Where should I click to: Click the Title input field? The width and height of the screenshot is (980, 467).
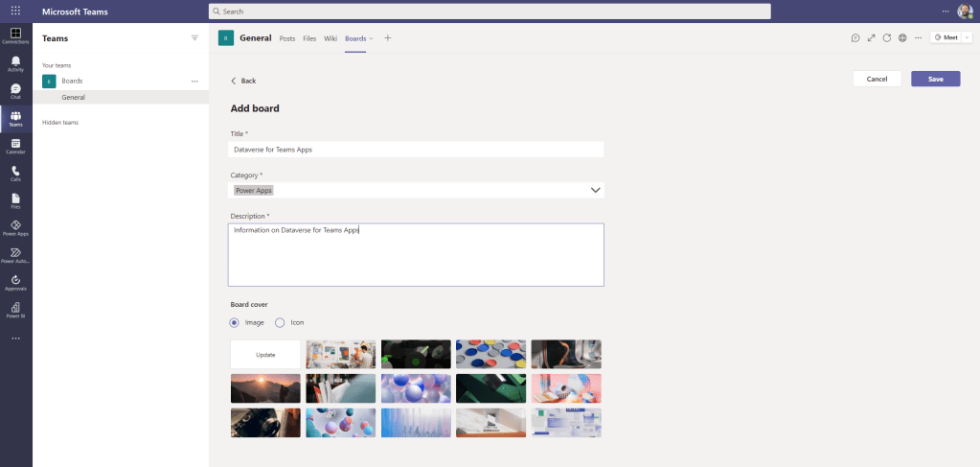pos(417,150)
